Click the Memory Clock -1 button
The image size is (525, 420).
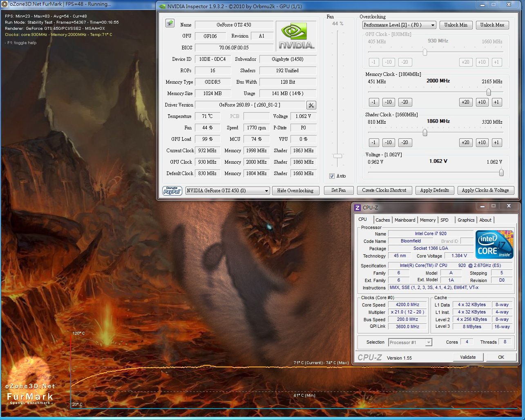coord(373,102)
